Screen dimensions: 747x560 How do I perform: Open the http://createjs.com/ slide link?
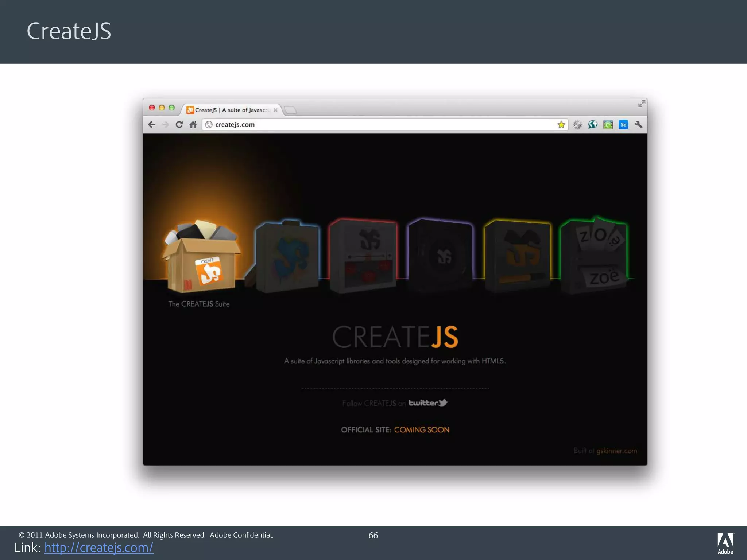pyautogui.click(x=99, y=548)
